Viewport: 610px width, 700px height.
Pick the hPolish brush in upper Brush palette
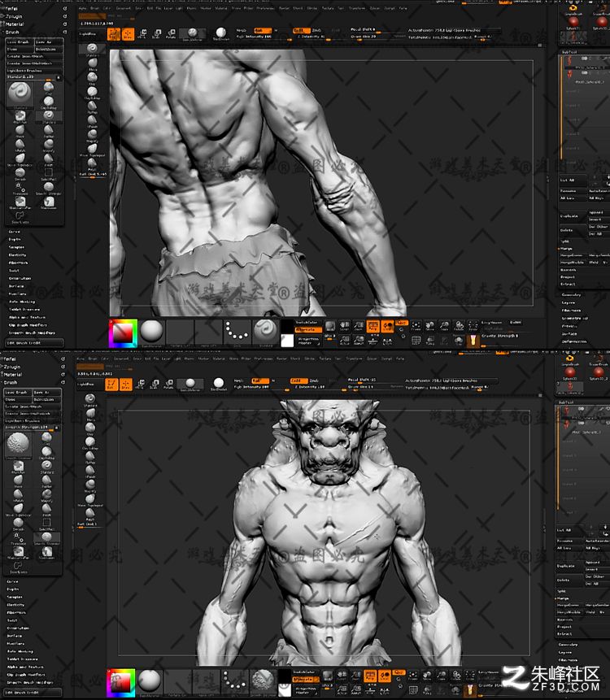point(20,146)
